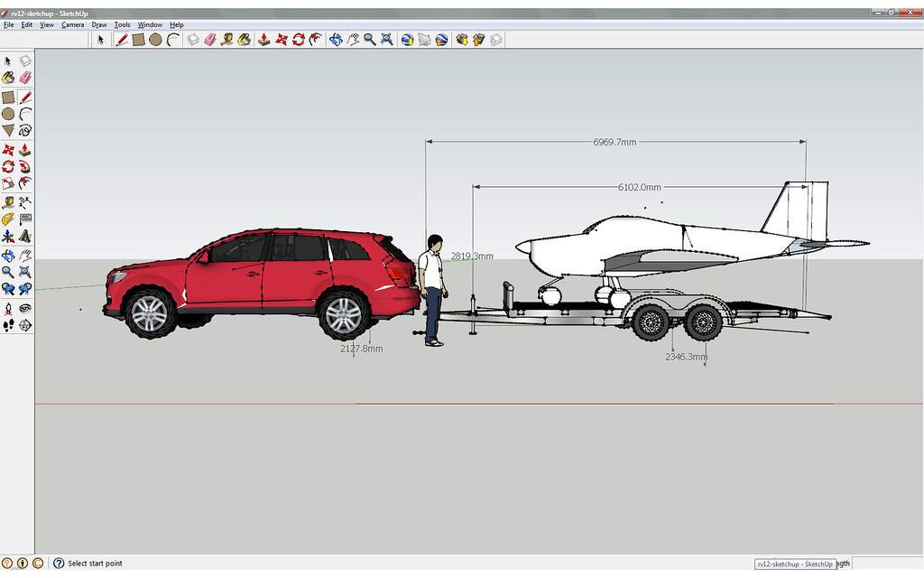The width and height of the screenshot is (924, 578).
Task: Click Share Model to 3D Warehouse icon
Action: pyautogui.click(x=478, y=40)
